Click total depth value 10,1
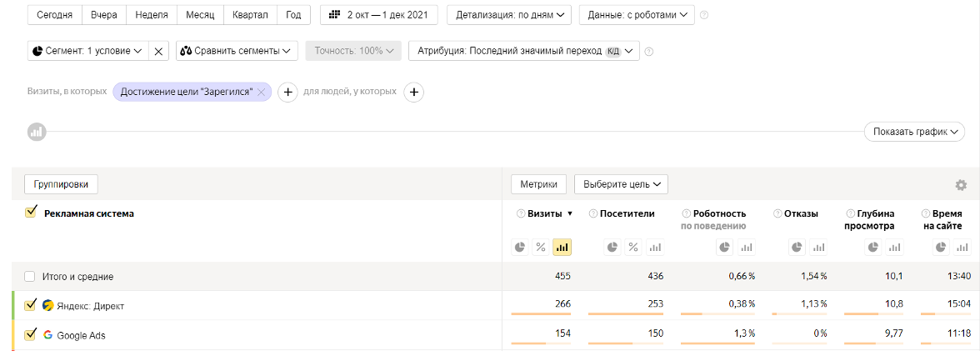 point(893,276)
